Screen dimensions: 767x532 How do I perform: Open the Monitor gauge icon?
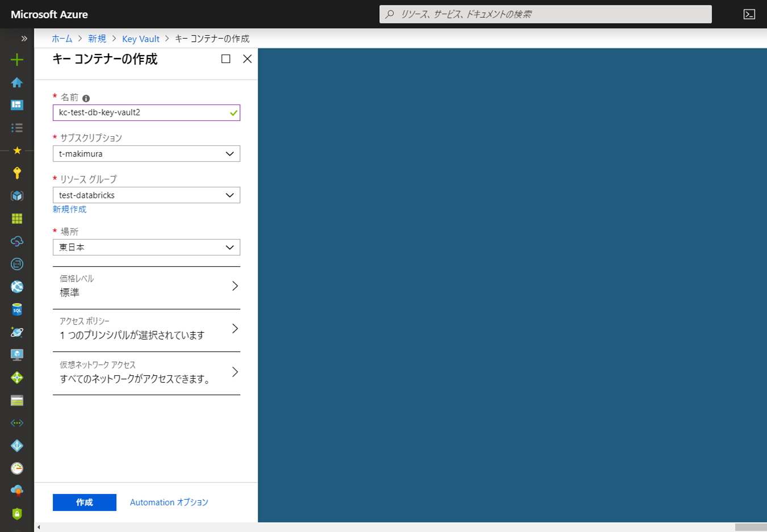tap(17, 468)
